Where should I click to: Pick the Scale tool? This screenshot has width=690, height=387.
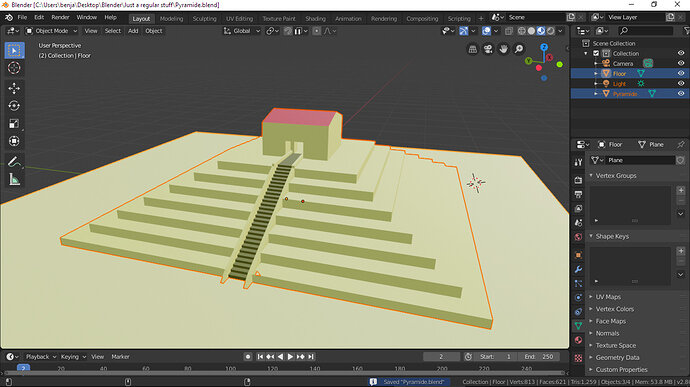[x=14, y=124]
